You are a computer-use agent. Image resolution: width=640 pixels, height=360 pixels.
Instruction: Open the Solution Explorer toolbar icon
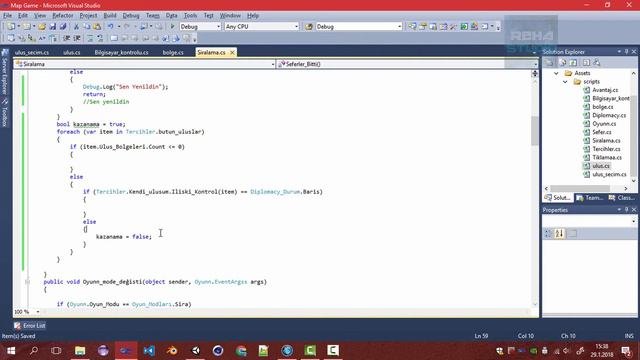(x=413, y=27)
